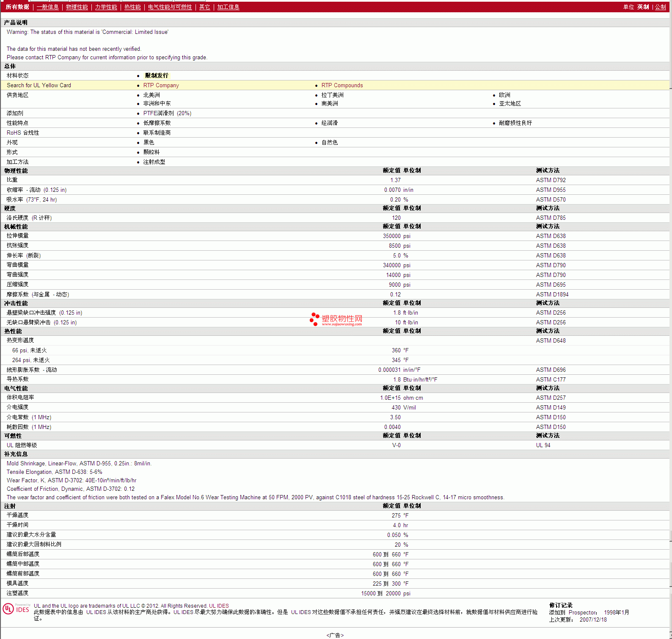This screenshot has height=639, width=672.
Task: Click 264 psi heat deflection value 345
Action: click(x=396, y=360)
